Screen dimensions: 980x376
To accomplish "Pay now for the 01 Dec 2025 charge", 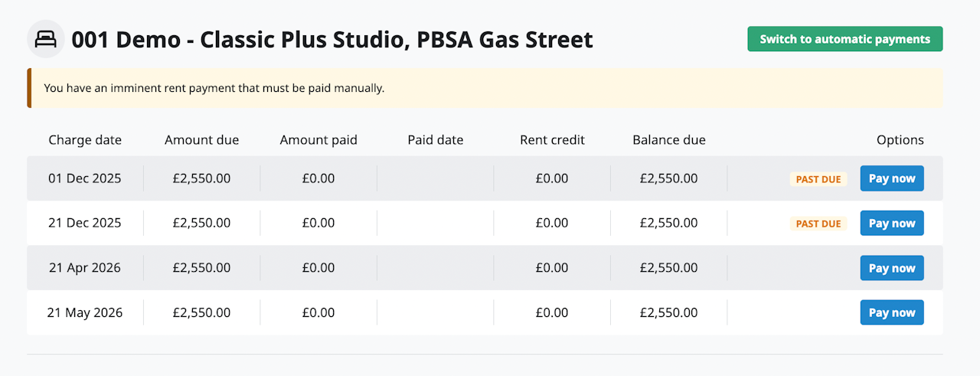I will click(891, 178).
